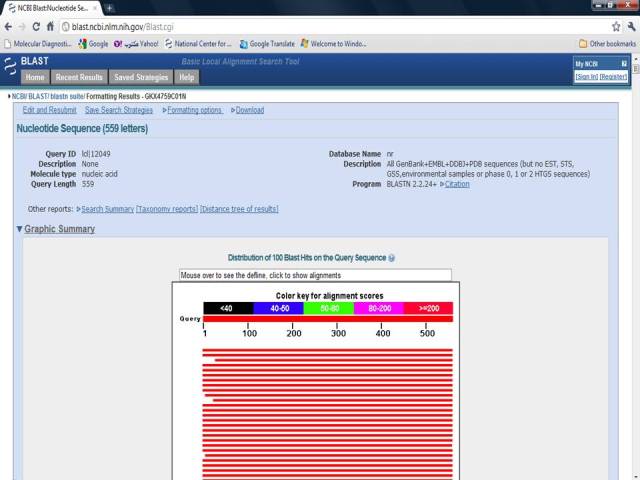Open the Welcome to Windo... bookmark
The width and height of the screenshot is (640, 480).
point(333,44)
